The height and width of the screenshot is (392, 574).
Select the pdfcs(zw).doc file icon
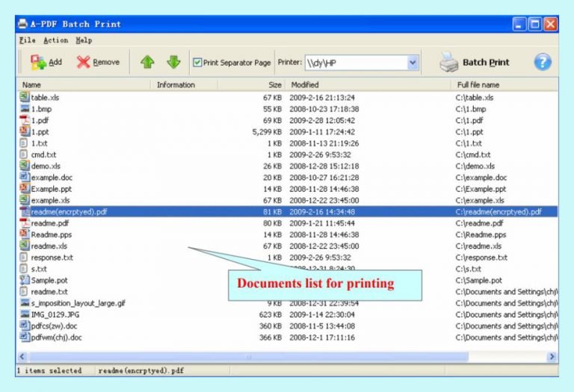(24, 326)
